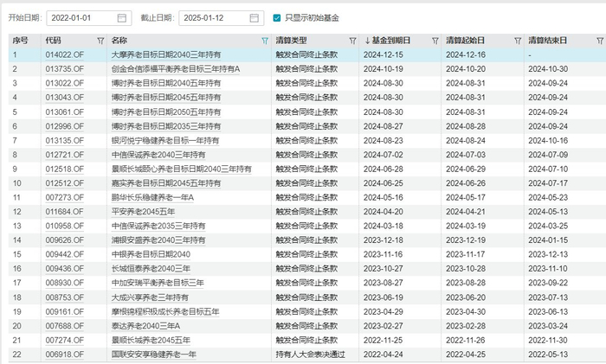Open fund code 007273.OF
The image size is (606, 364).
65,198
